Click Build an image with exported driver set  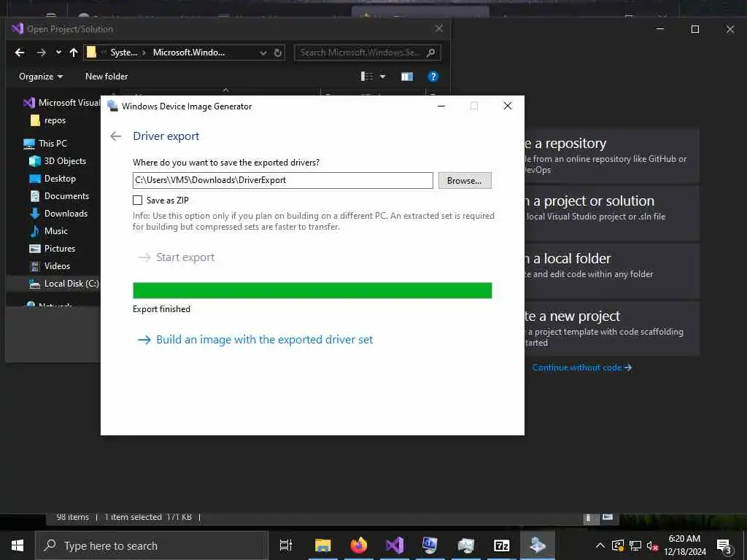click(255, 340)
